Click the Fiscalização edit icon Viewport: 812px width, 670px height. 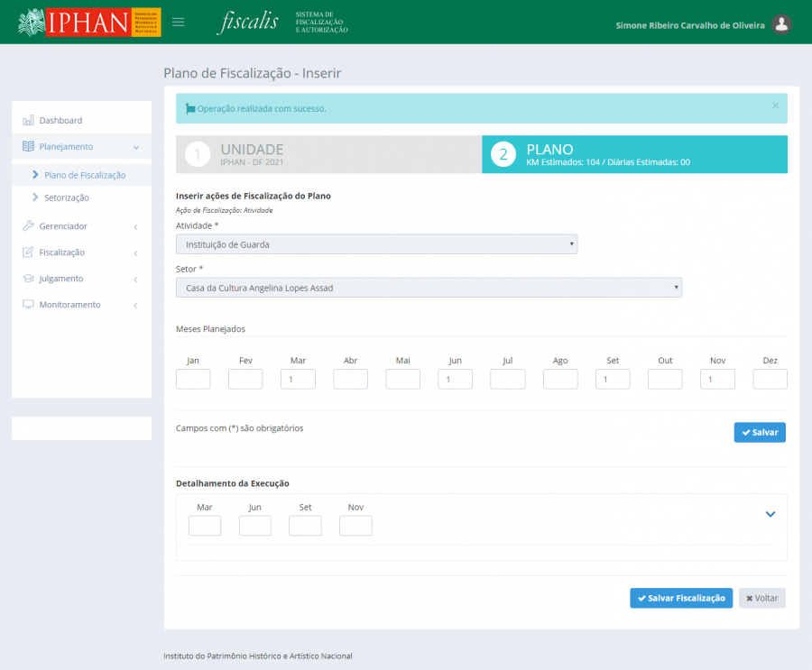coord(28,252)
